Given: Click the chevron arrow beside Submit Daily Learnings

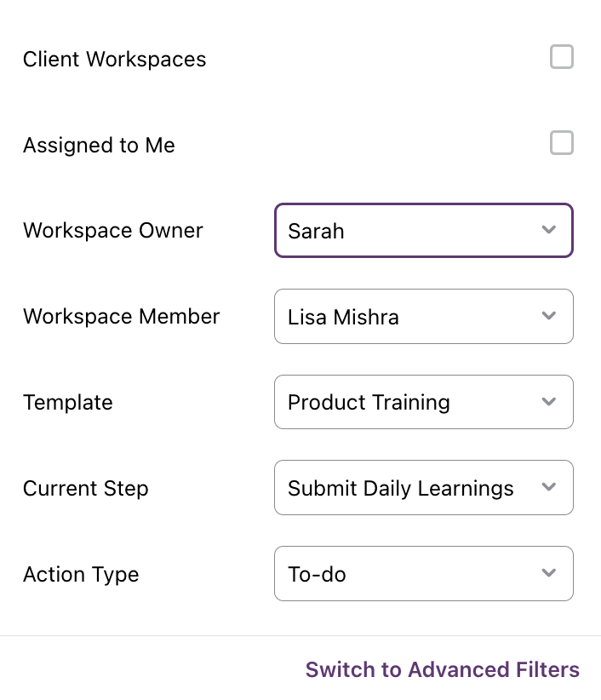Looking at the screenshot, I should point(548,486).
